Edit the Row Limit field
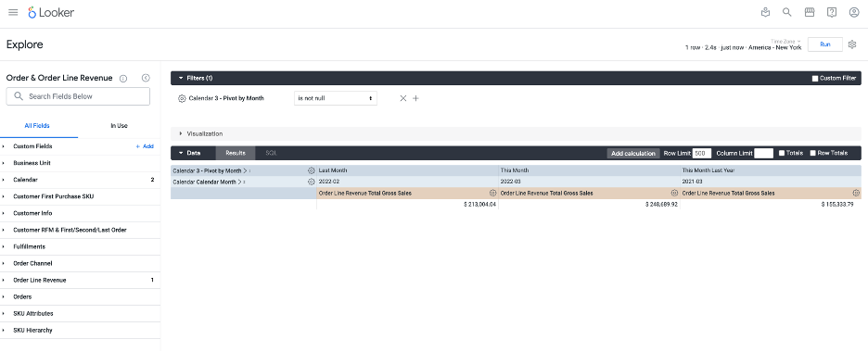868x352 pixels. pos(702,153)
